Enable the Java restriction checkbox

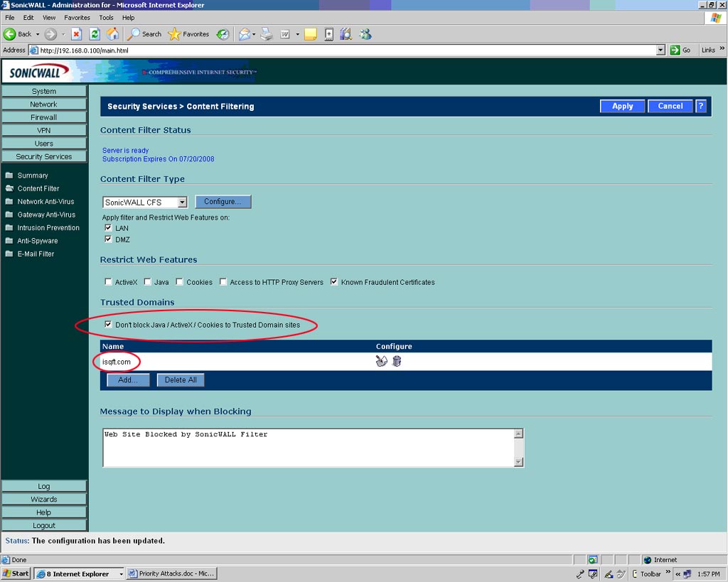[x=147, y=281]
